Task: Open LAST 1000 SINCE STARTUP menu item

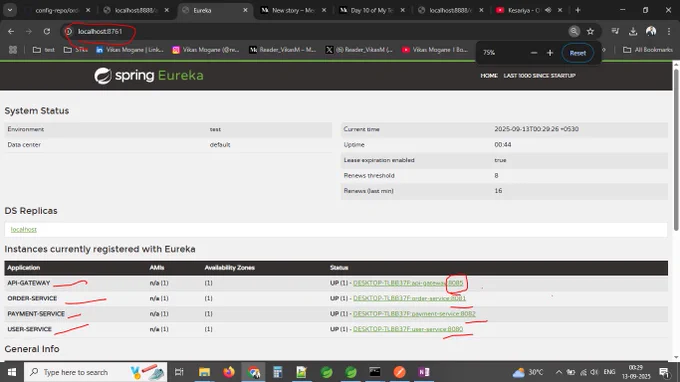Action: tap(539, 75)
